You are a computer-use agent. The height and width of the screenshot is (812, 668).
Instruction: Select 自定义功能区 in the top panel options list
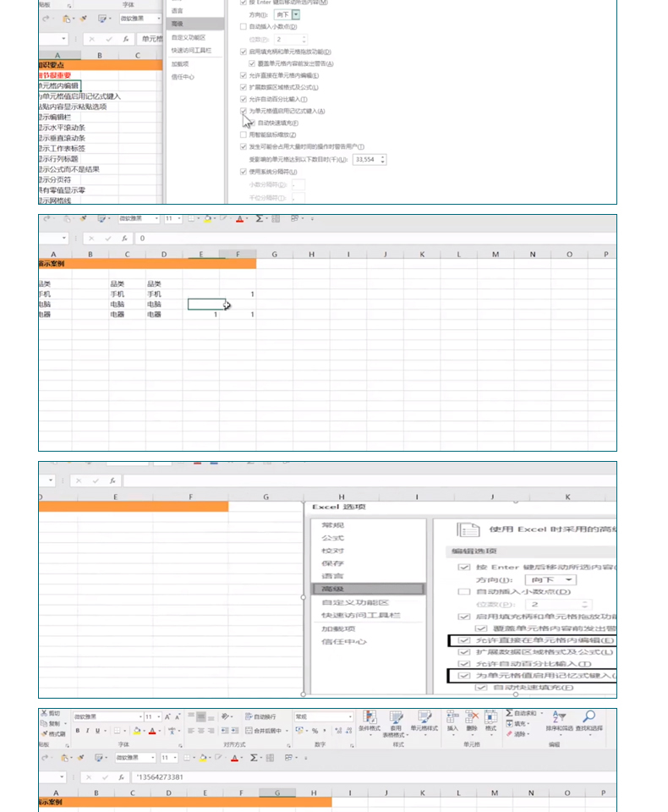(x=189, y=37)
